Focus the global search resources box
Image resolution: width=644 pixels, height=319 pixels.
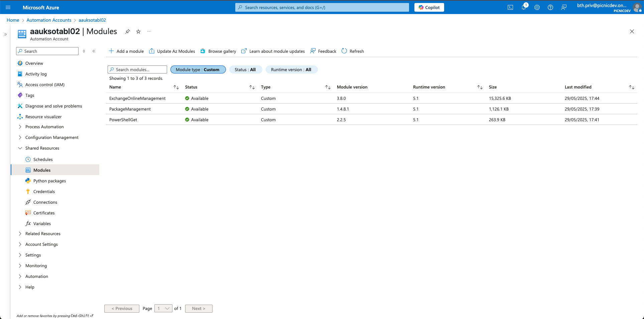[x=322, y=7]
